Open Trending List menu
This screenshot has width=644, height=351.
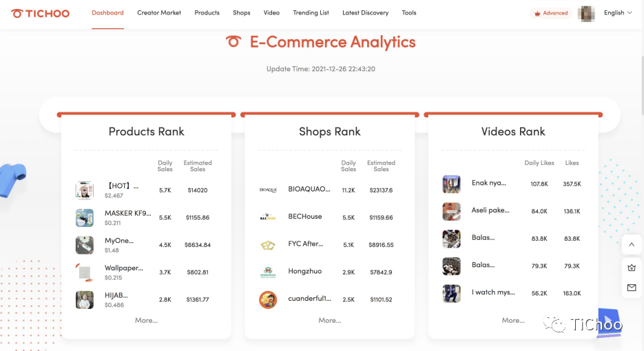click(x=311, y=12)
